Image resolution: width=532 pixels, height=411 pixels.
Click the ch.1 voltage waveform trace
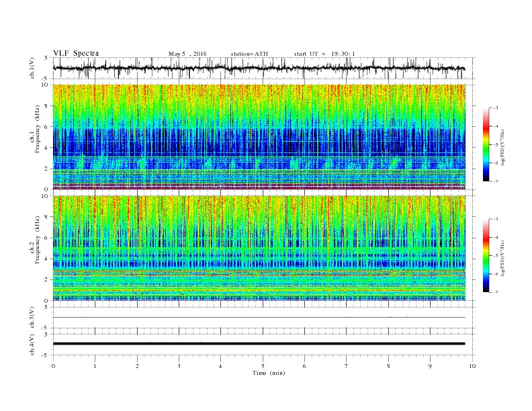[259, 68]
